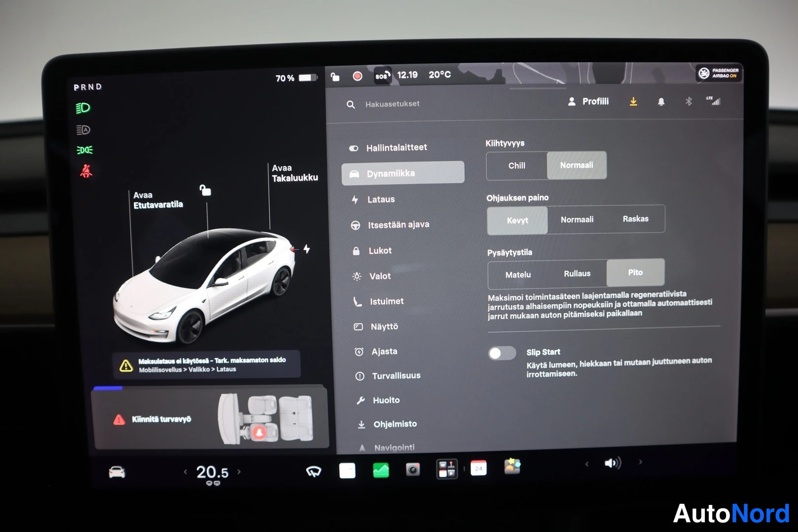
Task: Select Lataus in the settings list
Action: tap(373, 199)
